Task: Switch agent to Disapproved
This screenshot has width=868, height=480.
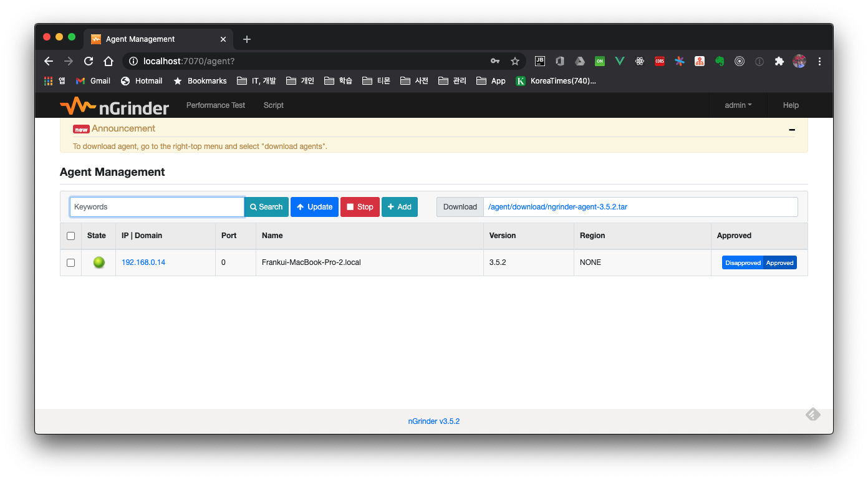Action: [x=743, y=262]
